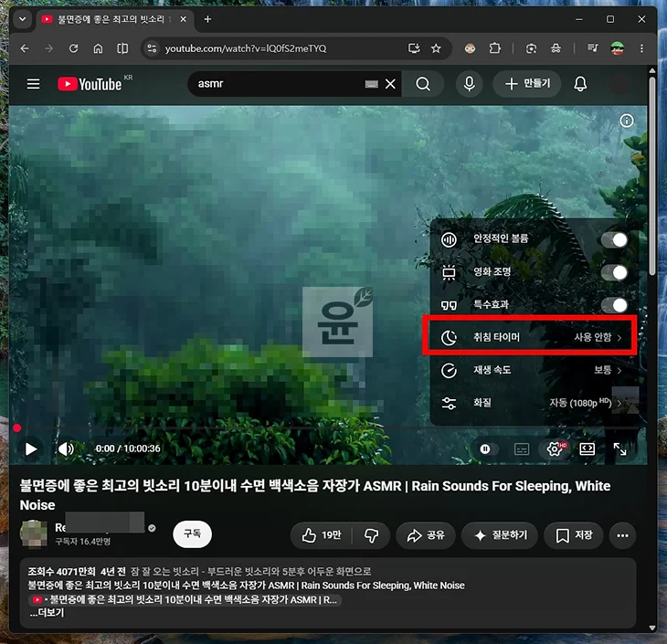Click the 조회수 4071만회 view count text

pos(61,571)
